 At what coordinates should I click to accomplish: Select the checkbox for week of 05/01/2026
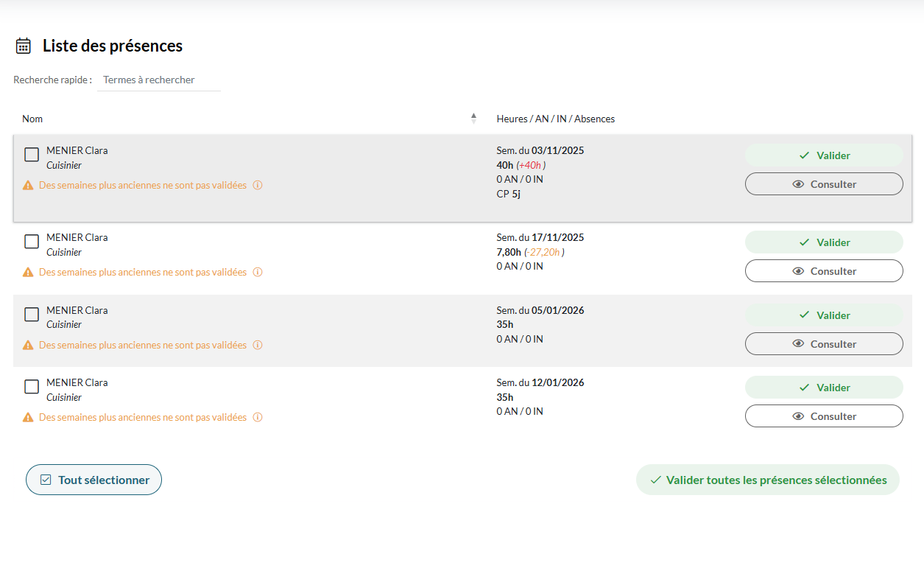32,315
